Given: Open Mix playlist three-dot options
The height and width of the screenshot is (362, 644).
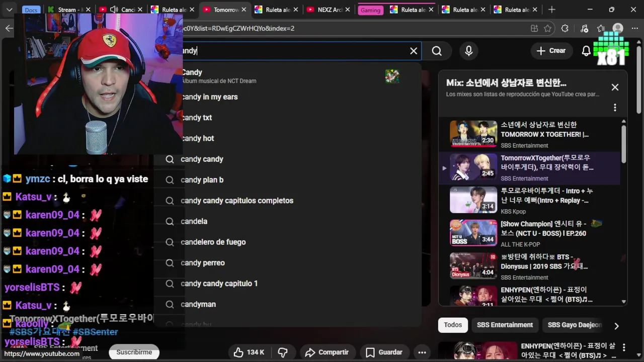Looking at the screenshot, I should [615, 107].
